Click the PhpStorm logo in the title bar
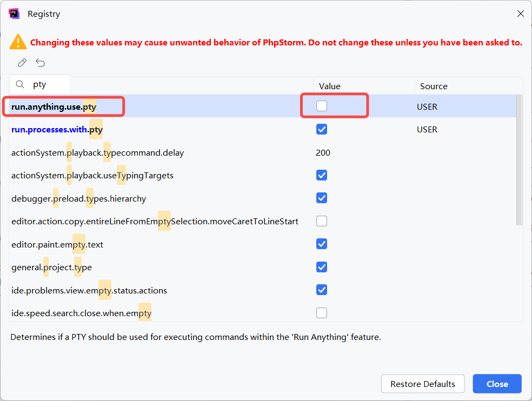The image size is (532, 401). pos(14,14)
